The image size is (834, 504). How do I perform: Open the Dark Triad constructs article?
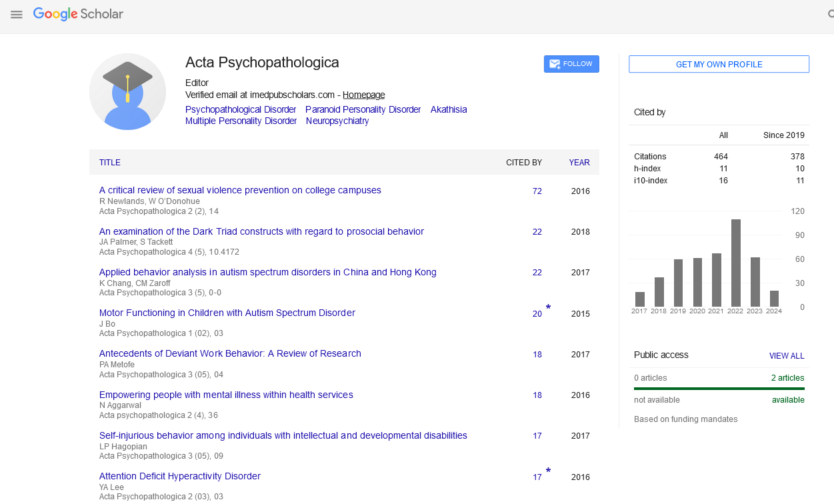[261, 231]
